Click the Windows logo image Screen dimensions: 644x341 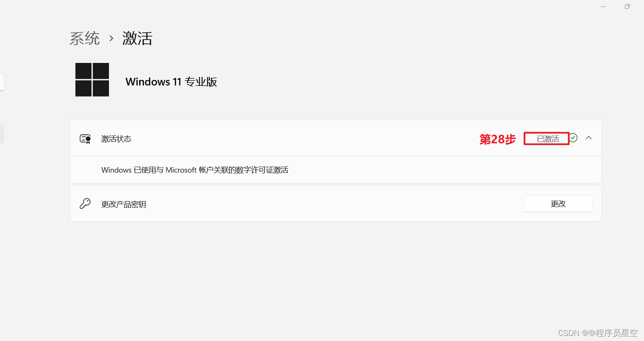tap(92, 80)
